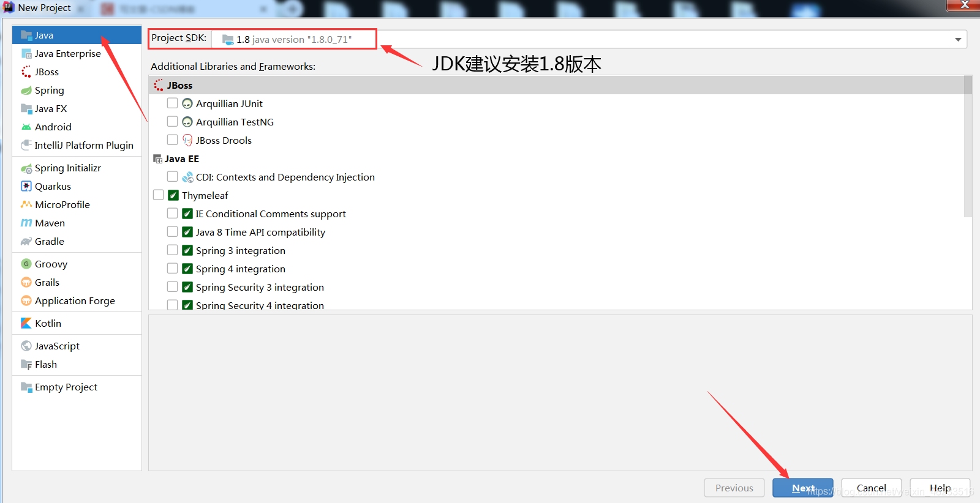Pick the Gradle project type
Image resolution: width=980 pixels, height=503 pixels.
point(77,241)
